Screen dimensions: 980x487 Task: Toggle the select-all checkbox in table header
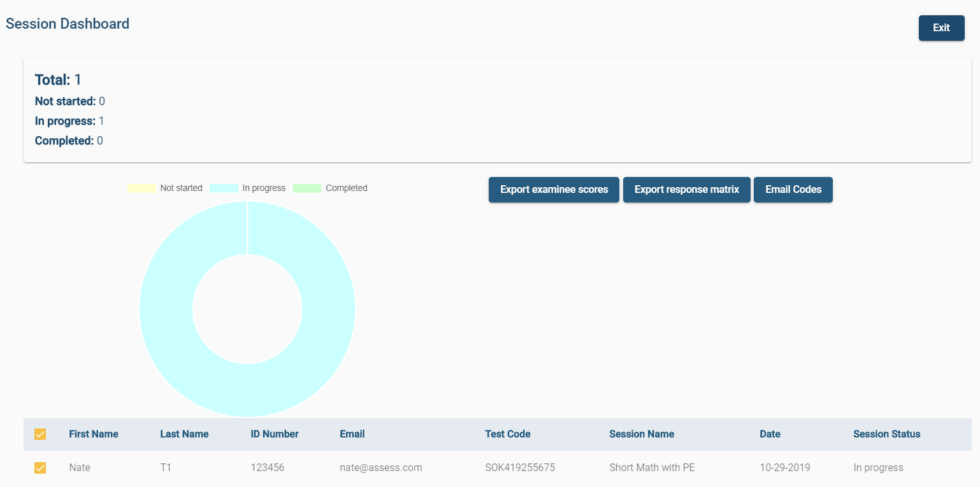(40, 434)
